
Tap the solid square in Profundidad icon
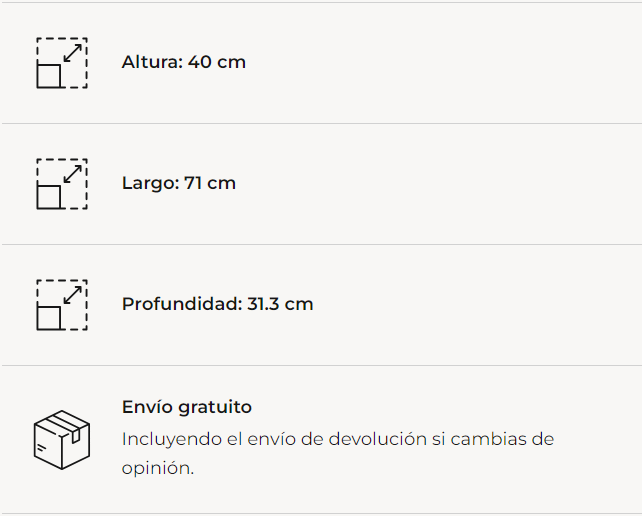tap(49, 318)
